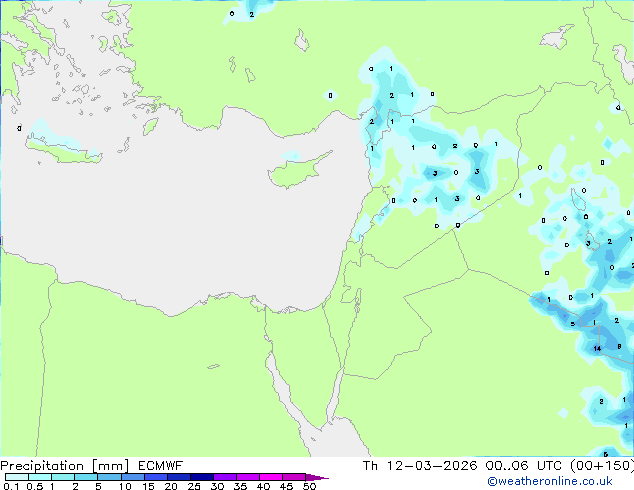This screenshot has height=490, width=634.
Task: Click the arrow-shaped legend tip above 50
Action: click(317, 477)
